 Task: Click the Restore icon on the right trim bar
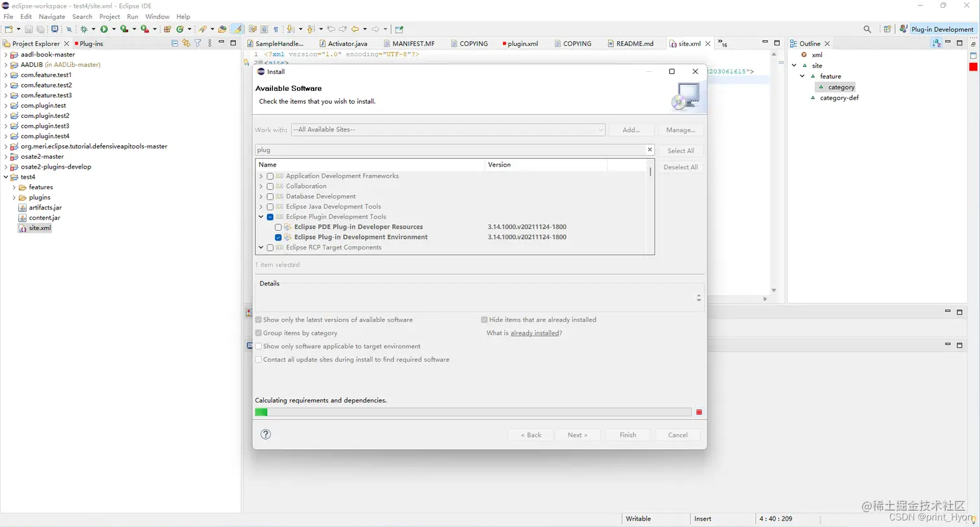(974, 43)
